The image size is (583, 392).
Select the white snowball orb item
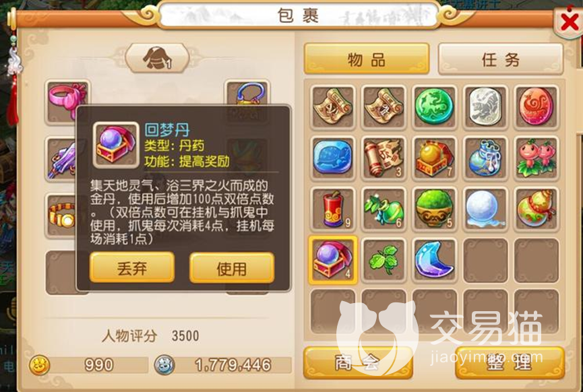tap(485, 209)
